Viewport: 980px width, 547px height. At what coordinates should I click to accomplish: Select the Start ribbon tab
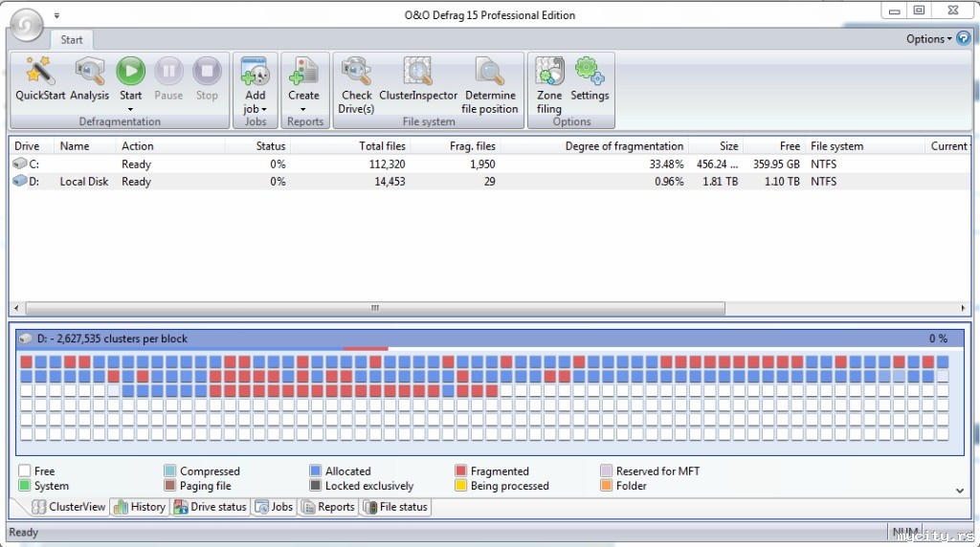pos(71,39)
